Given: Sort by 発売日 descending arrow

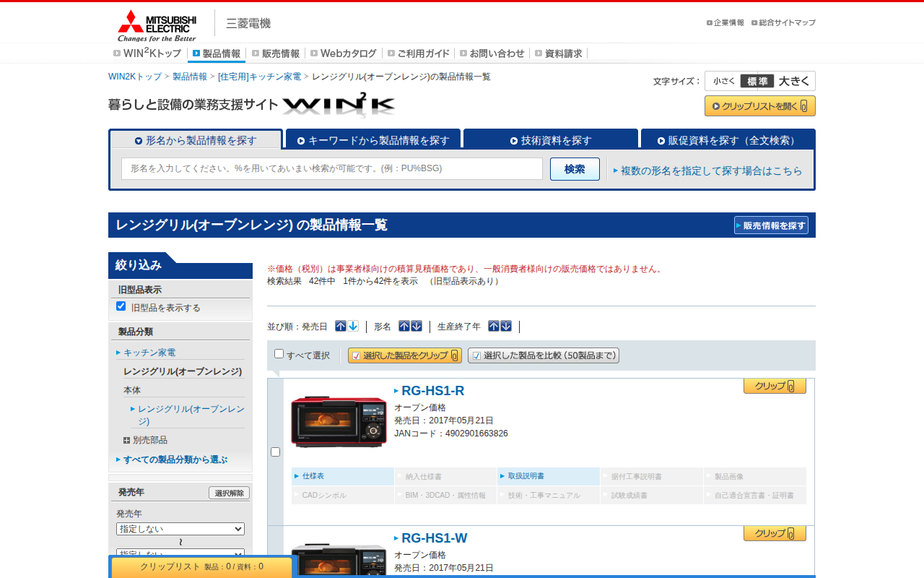Looking at the screenshot, I should pyautogui.click(x=353, y=327).
